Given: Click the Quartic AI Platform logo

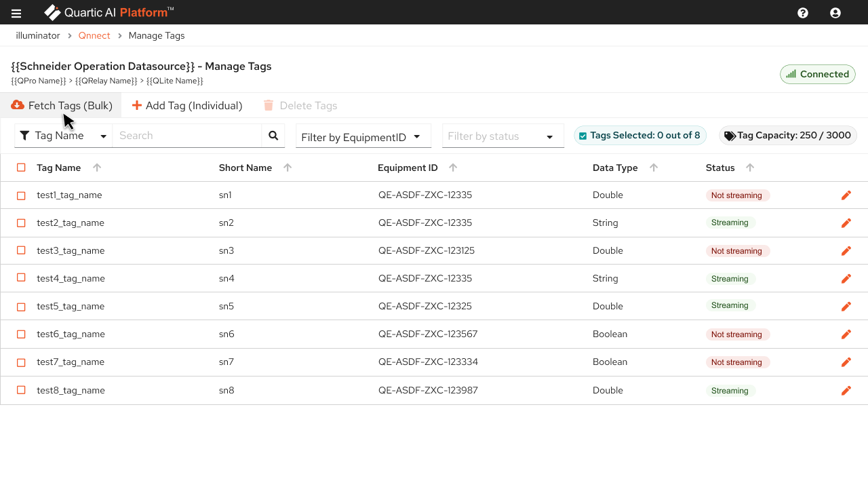Looking at the screenshot, I should (109, 12).
